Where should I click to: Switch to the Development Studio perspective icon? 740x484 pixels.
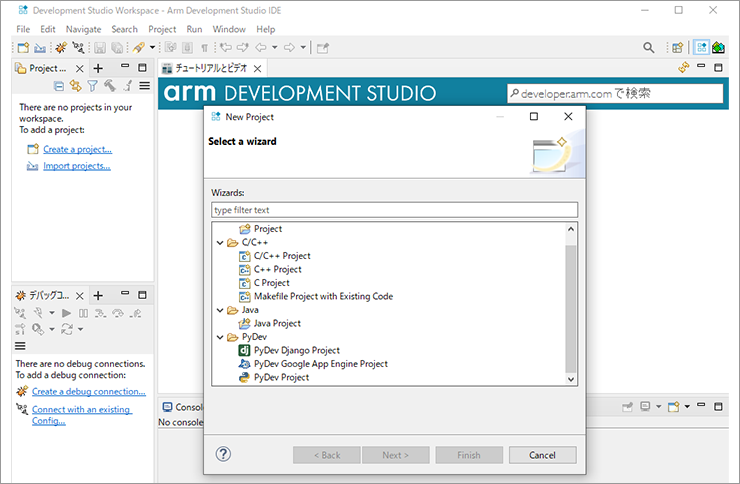702,48
